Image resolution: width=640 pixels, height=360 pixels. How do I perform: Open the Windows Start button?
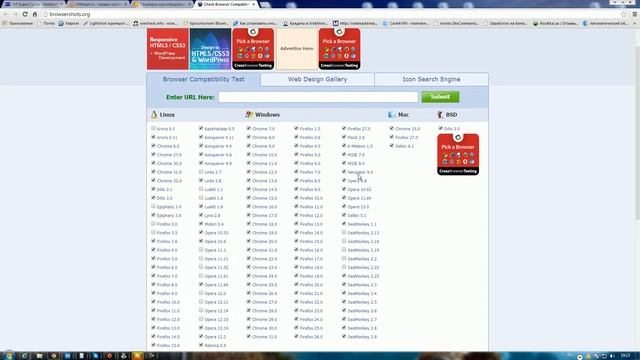click(x=8, y=356)
